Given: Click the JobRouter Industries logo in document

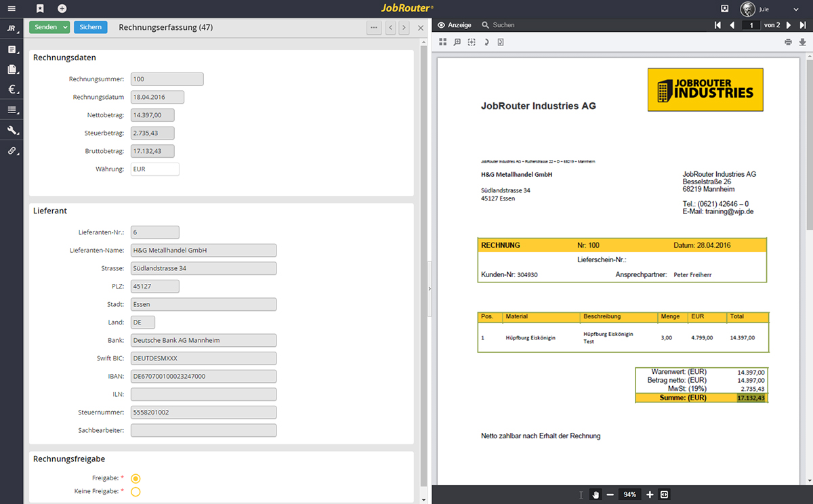Looking at the screenshot, I should click(705, 89).
